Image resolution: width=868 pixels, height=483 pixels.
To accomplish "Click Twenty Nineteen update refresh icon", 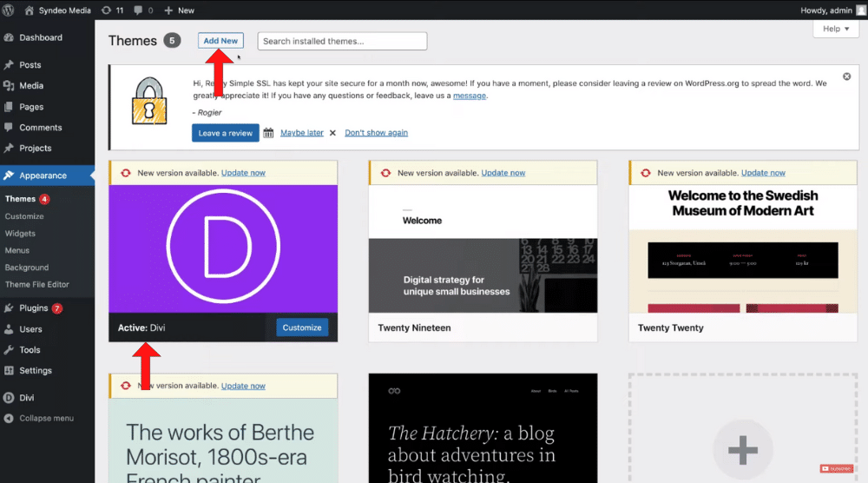I will [386, 173].
